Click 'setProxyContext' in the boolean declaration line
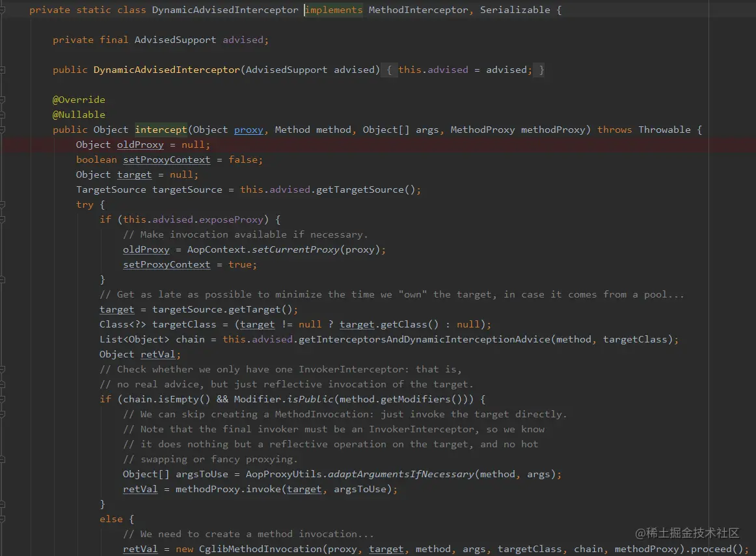The width and height of the screenshot is (756, 556). pyautogui.click(x=167, y=160)
